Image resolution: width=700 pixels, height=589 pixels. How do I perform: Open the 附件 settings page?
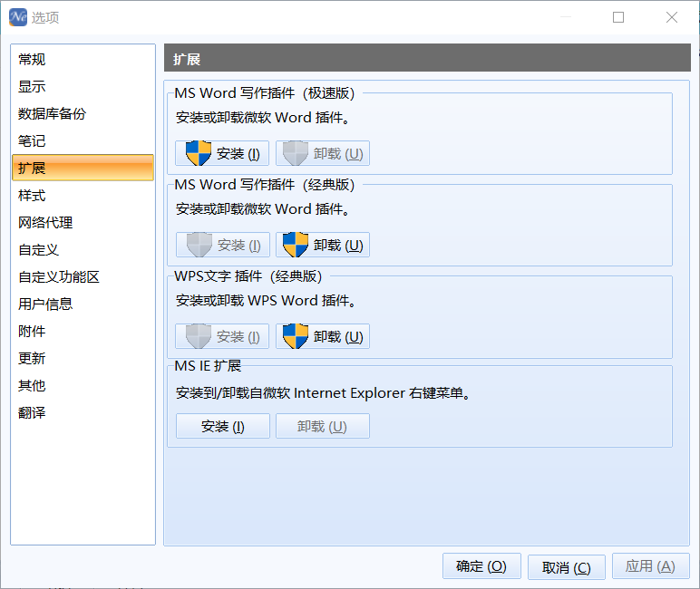pos(83,332)
